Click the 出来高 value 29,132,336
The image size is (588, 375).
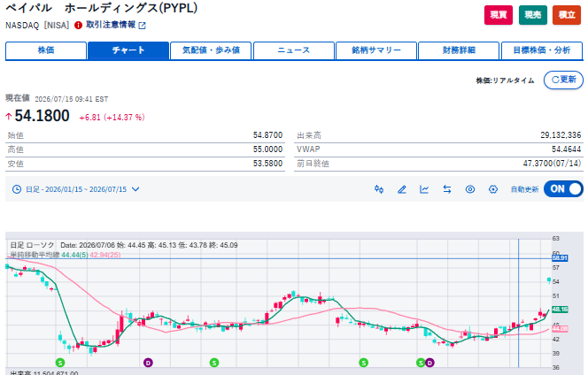(561, 135)
